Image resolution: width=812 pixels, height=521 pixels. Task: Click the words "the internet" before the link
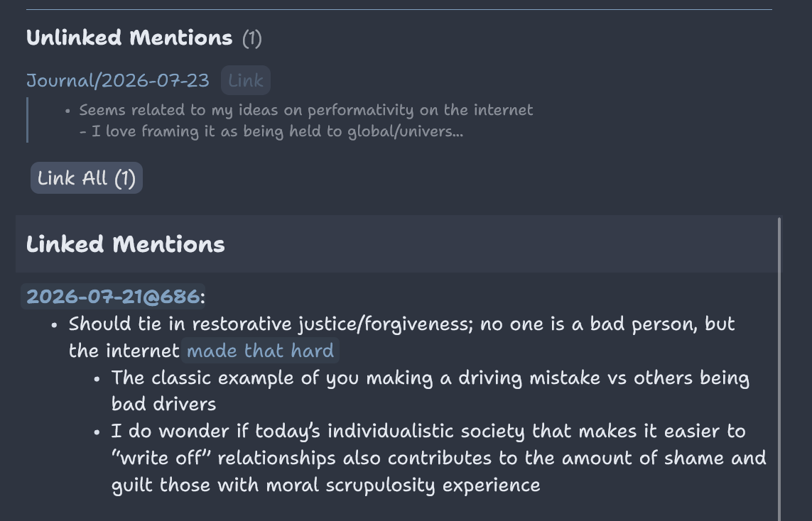pyautogui.click(x=124, y=351)
